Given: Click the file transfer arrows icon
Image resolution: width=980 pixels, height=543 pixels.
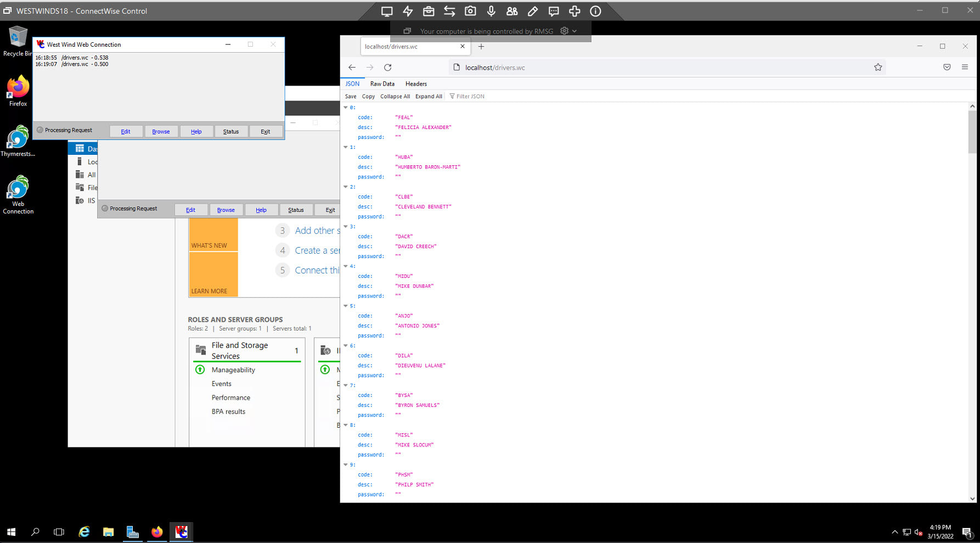Looking at the screenshot, I should pyautogui.click(x=449, y=11).
